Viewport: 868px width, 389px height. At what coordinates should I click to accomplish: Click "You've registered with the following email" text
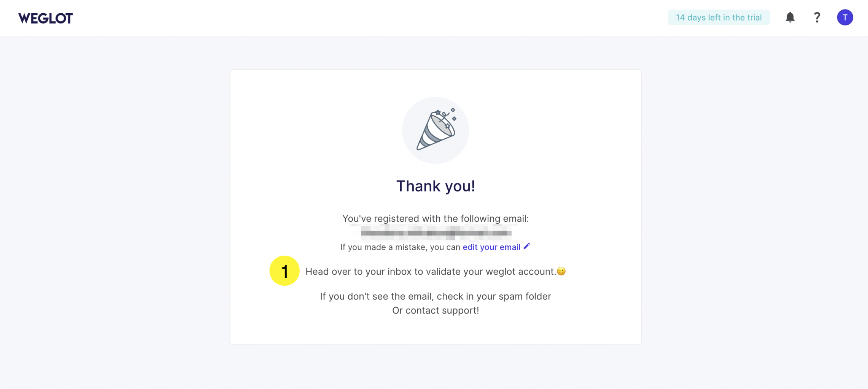(x=436, y=218)
